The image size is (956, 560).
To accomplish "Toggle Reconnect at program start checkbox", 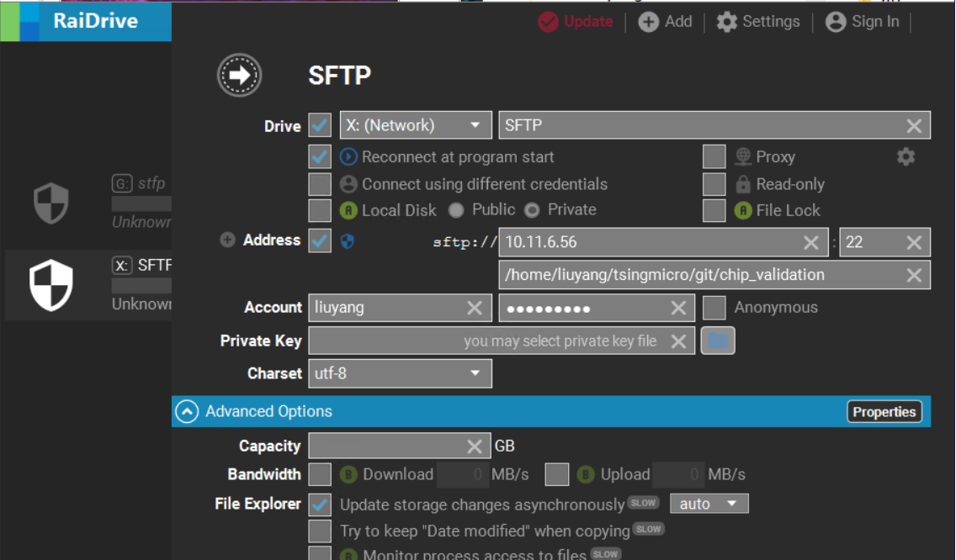I will [320, 156].
